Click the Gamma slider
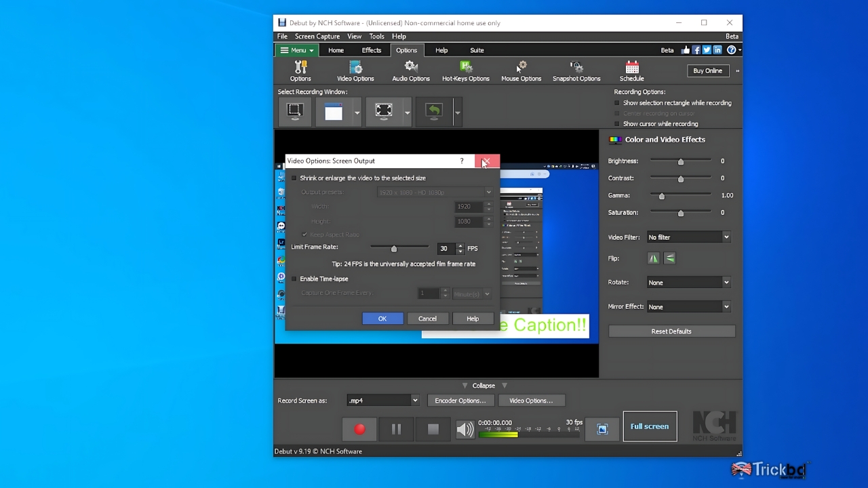Viewport: 868px width, 488px height. 681,195
